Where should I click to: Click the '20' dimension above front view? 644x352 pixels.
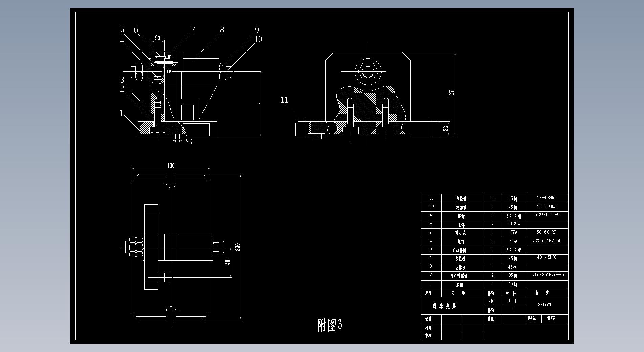pos(157,38)
